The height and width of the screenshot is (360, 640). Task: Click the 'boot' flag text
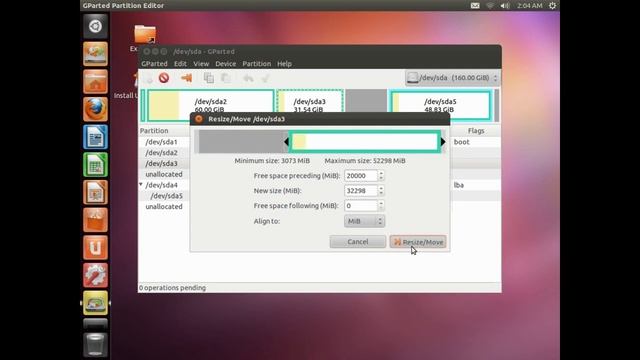click(x=462, y=142)
